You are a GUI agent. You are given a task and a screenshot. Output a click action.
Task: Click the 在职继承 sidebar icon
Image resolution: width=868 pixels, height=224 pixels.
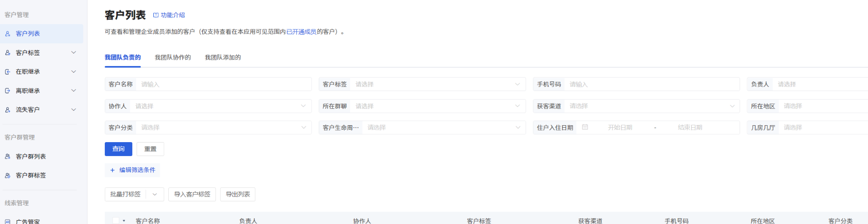coord(8,72)
